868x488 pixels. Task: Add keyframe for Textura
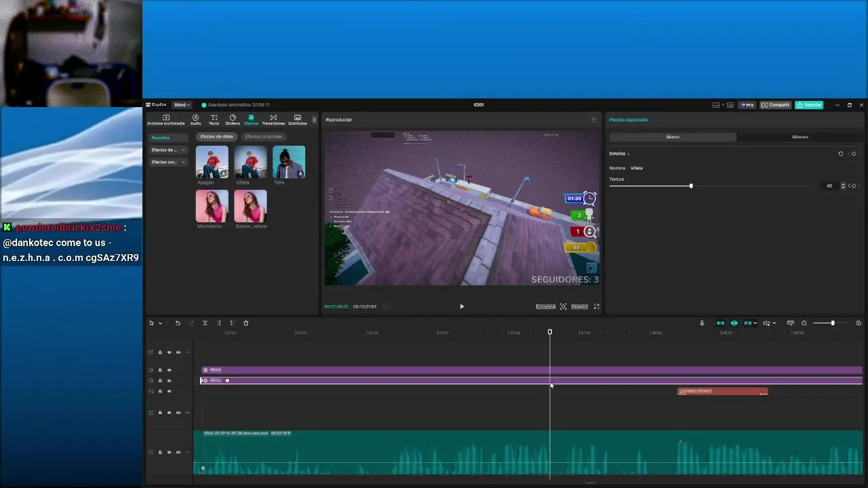coord(854,186)
